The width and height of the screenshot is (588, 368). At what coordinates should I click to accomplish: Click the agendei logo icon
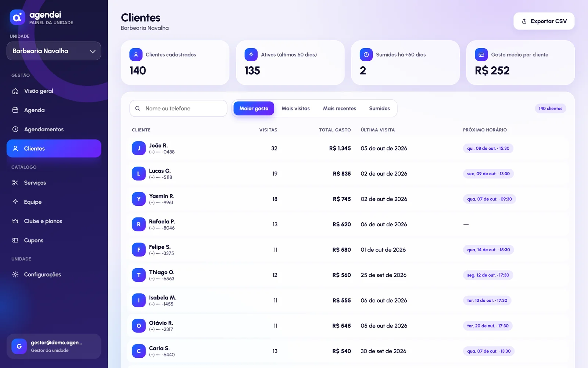coord(17,17)
